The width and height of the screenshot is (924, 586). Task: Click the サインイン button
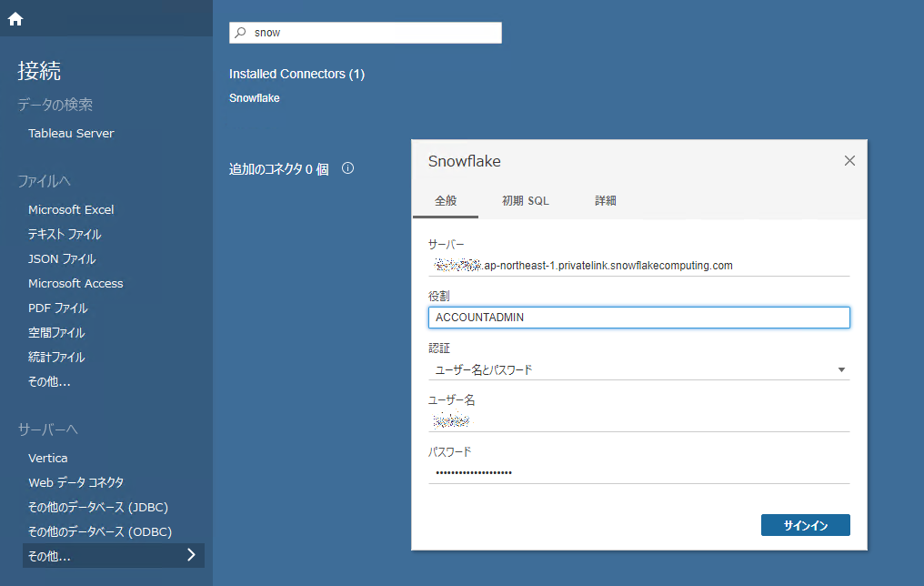click(805, 525)
